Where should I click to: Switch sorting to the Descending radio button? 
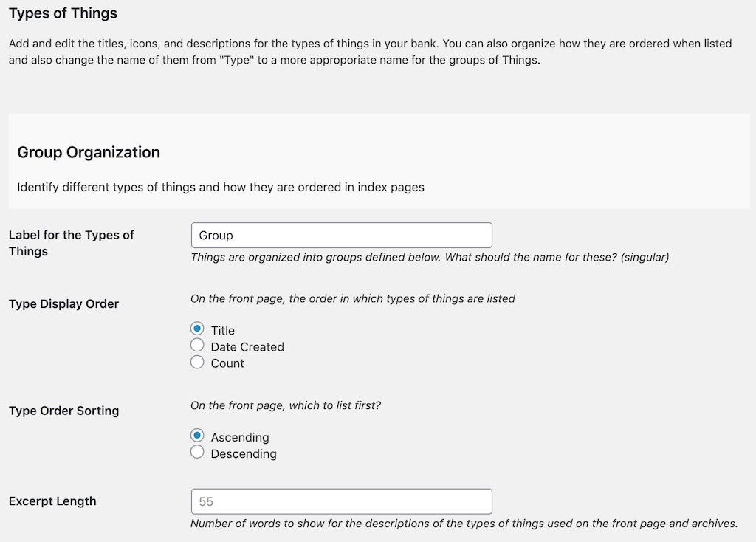click(197, 452)
